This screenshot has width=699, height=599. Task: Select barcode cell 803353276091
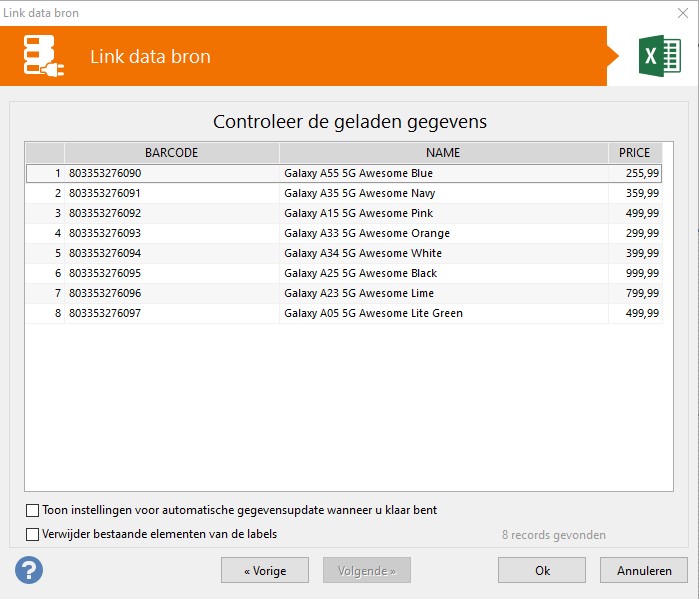[x=172, y=193]
